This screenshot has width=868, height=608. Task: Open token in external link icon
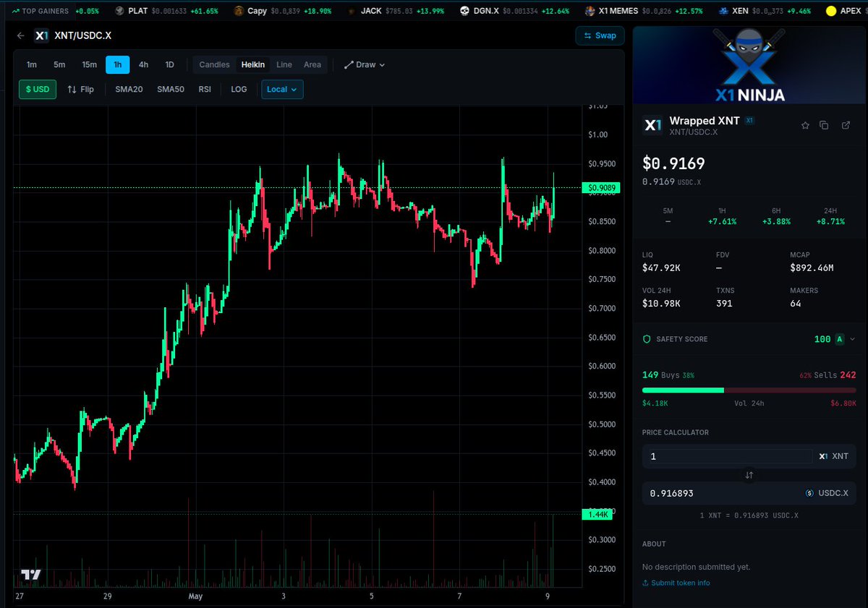[x=846, y=125]
